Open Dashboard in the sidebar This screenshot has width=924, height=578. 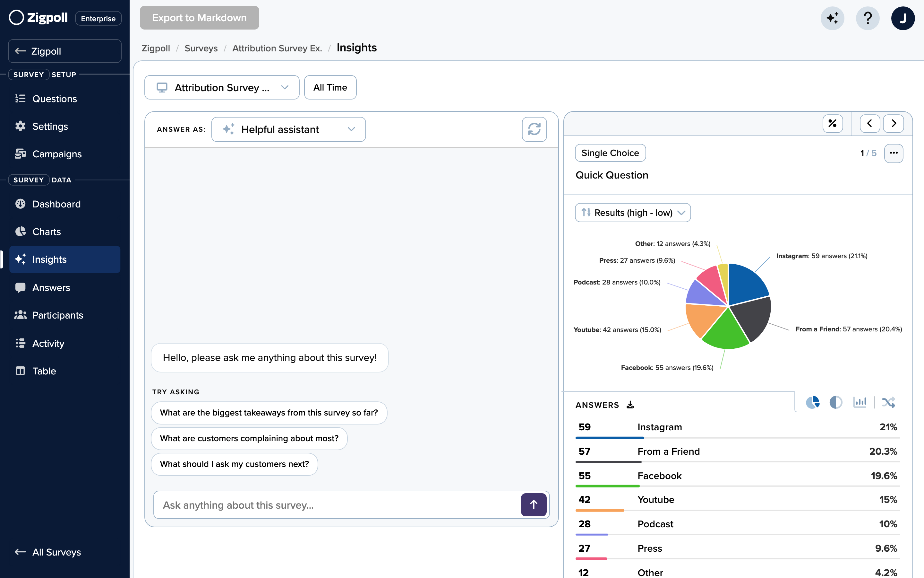point(65,204)
